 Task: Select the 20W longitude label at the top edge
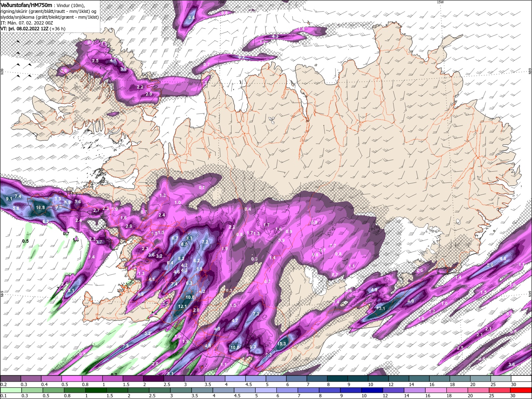click(x=221, y=2)
